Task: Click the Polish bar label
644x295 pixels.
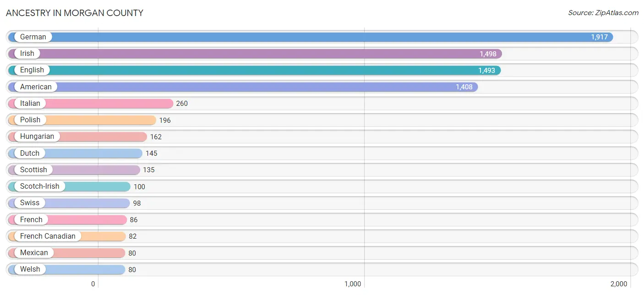Action: 30,120
